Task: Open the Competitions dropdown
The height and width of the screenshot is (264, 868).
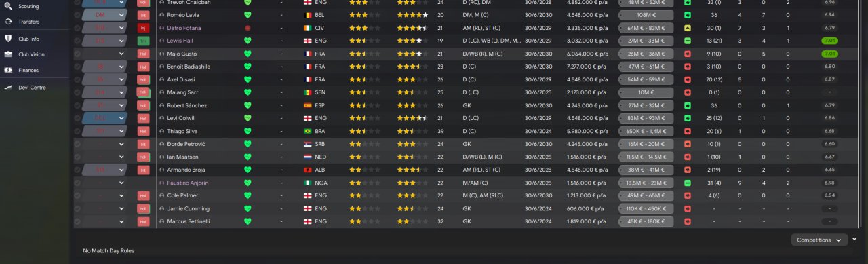Action: tap(819, 240)
